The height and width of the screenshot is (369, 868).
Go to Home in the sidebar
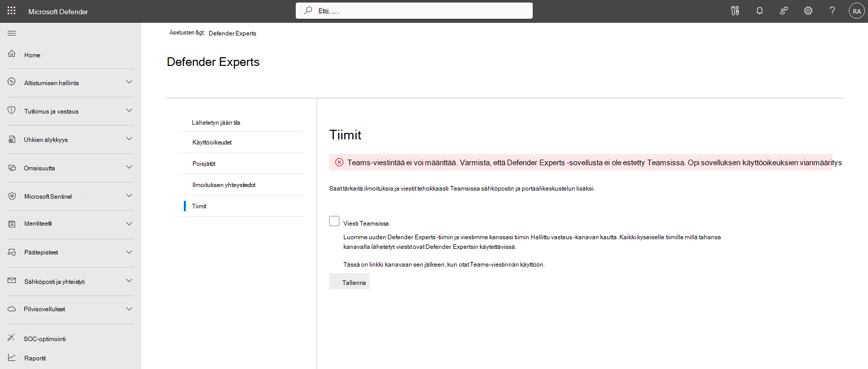click(32, 55)
